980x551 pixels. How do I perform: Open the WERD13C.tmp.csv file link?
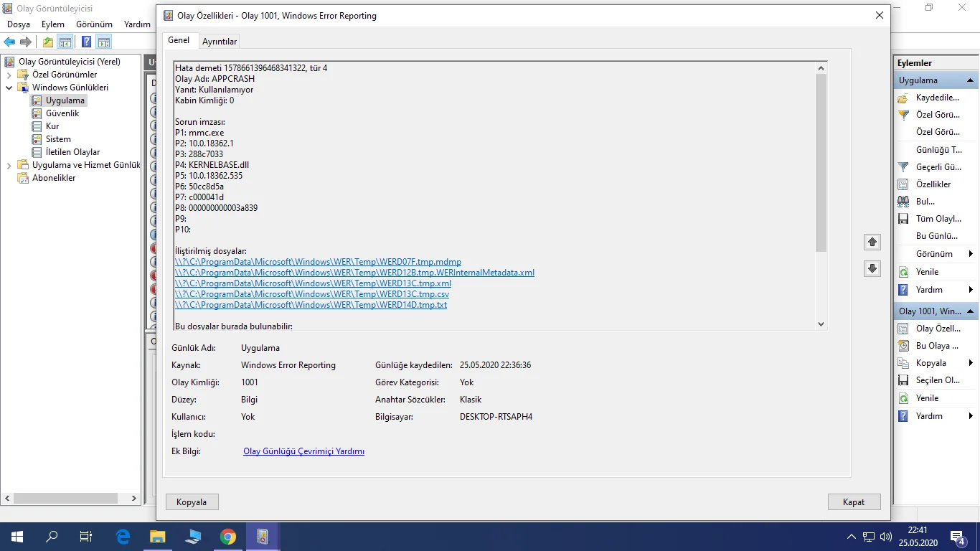[x=312, y=294]
